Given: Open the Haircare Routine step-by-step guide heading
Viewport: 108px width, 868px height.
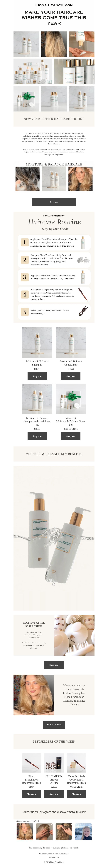Looking at the screenshot, I should pos(54,222).
